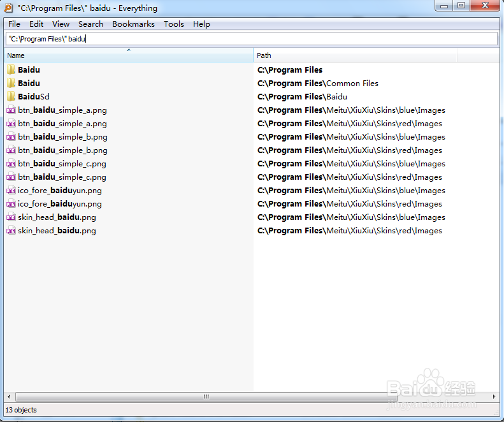The image size is (504, 422).
Task: Select skin_head_baidu.png name in red Images row
Action: click(x=57, y=231)
